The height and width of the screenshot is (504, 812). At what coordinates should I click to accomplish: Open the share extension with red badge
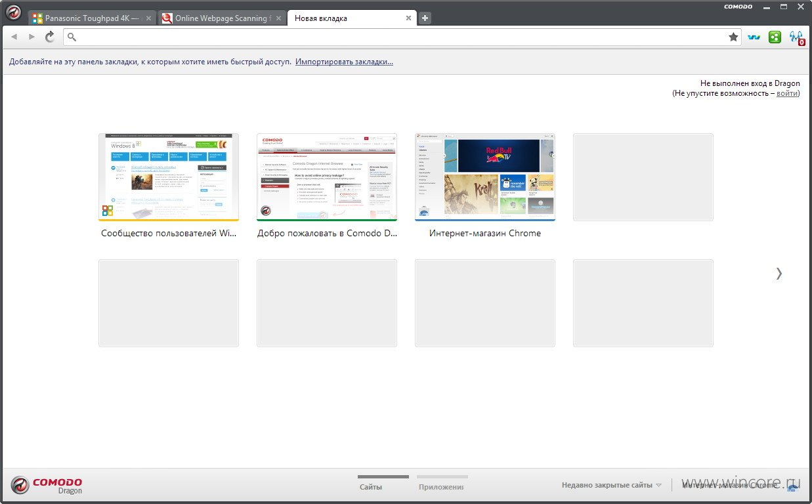click(x=796, y=37)
